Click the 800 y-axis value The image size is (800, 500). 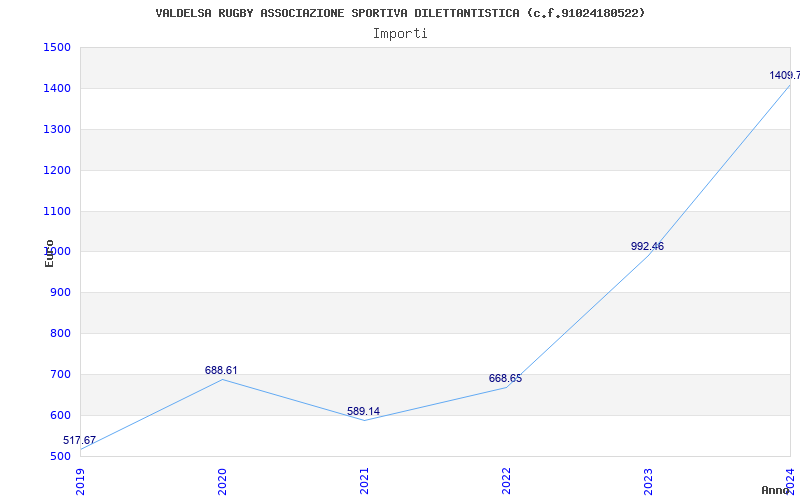click(x=60, y=334)
